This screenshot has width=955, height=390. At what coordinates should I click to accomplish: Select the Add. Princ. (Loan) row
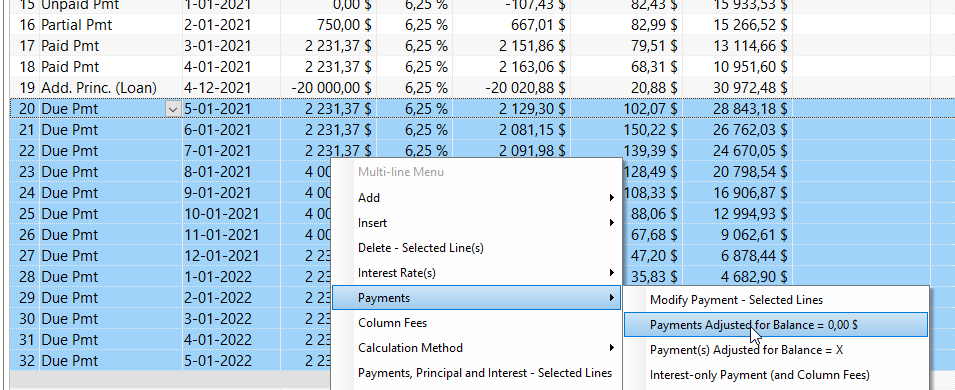pos(99,88)
